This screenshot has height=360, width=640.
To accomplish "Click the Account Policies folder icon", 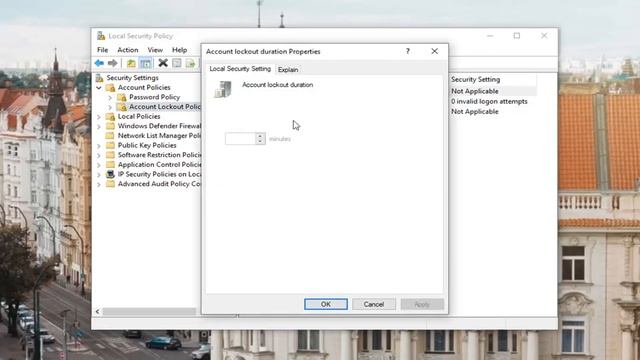I will 110,87.
